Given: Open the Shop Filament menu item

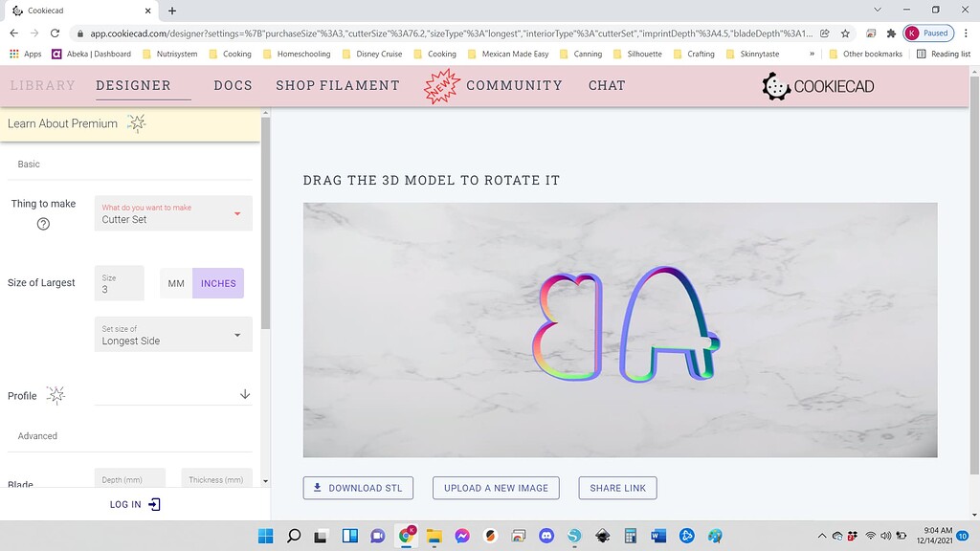Looking at the screenshot, I should point(338,85).
